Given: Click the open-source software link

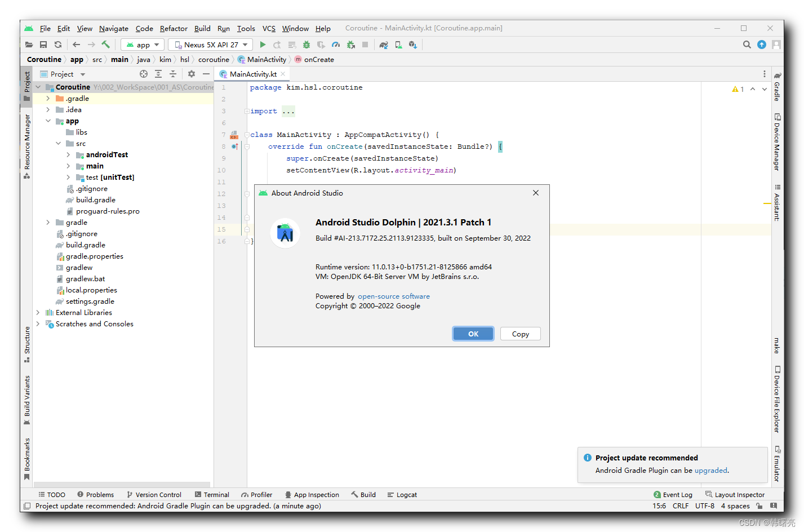Looking at the screenshot, I should pyautogui.click(x=393, y=296).
